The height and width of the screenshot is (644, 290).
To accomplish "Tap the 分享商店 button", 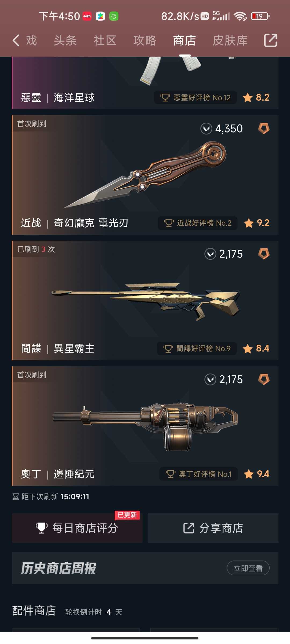I will click(x=213, y=528).
